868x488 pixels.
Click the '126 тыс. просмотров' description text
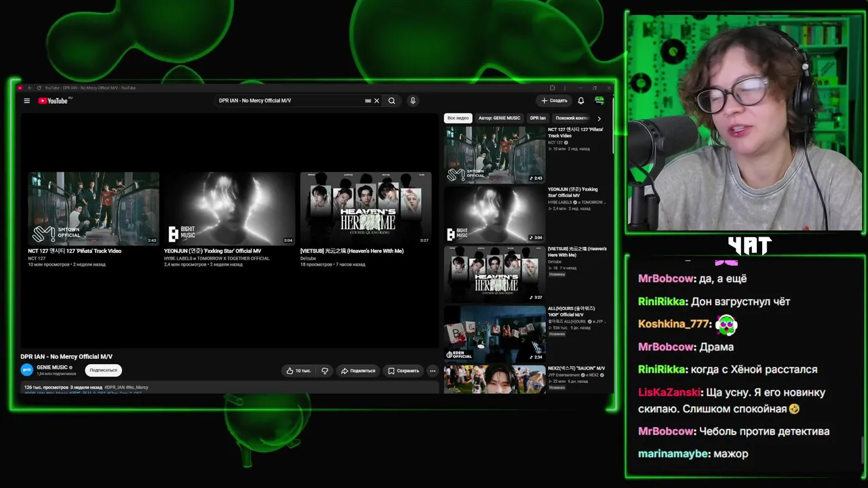[46, 388]
